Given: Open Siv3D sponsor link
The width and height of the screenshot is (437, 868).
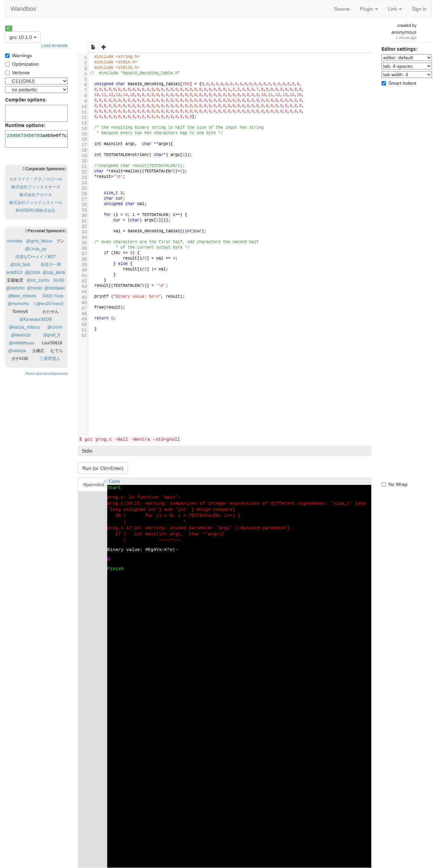Looking at the screenshot, I should pos(59,280).
